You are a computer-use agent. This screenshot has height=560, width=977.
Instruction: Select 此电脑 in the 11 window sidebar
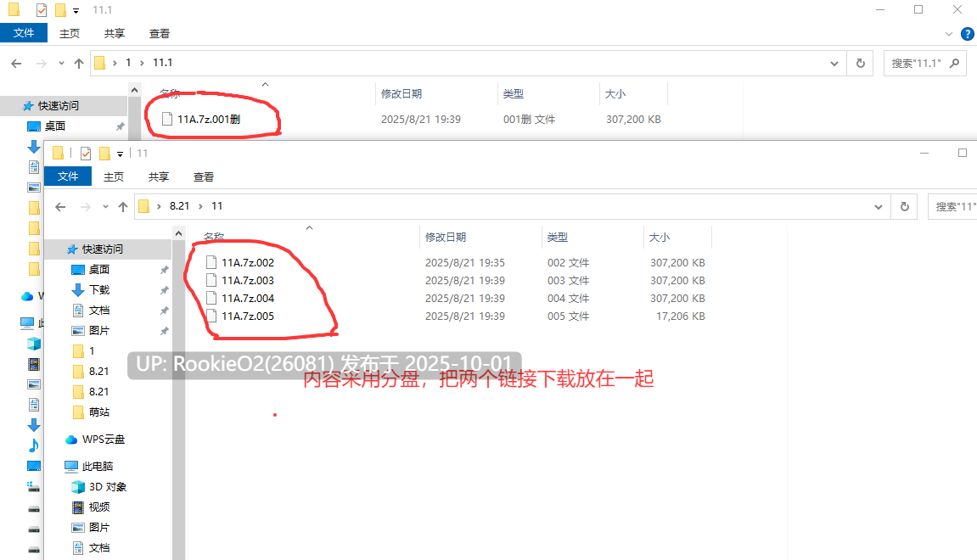pos(98,466)
